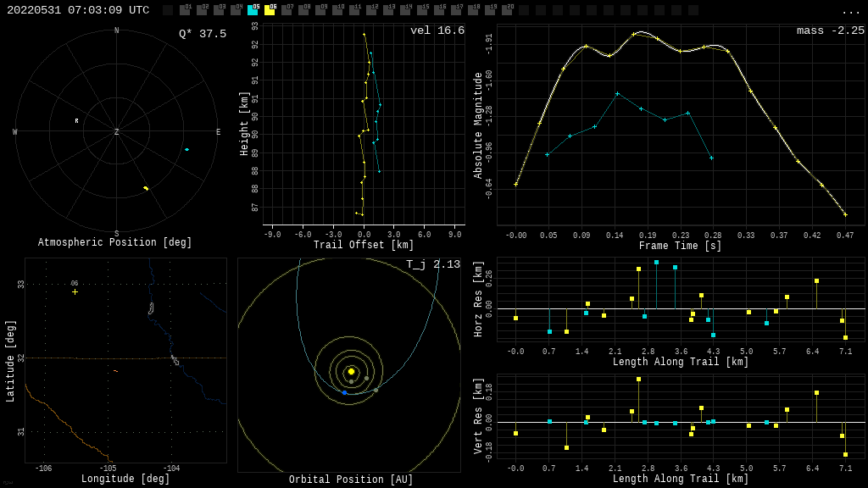Click the T_j 2.13 value
Screen dimensions: 868x488
coord(432,265)
